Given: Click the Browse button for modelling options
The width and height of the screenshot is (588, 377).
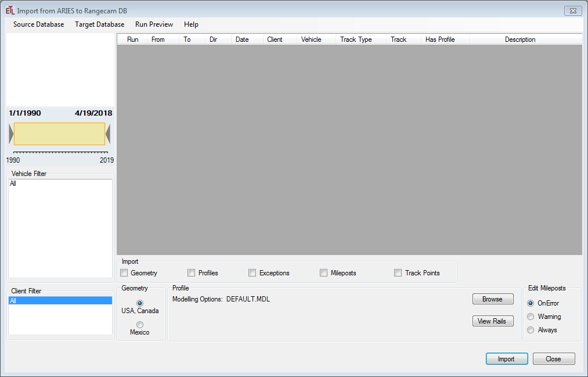Looking at the screenshot, I should tap(492, 299).
